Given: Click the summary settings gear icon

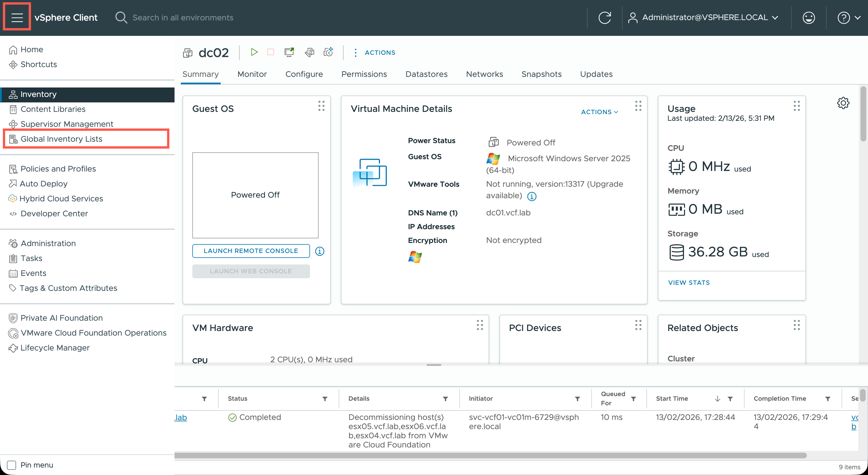Looking at the screenshot, I should (843, 103).
